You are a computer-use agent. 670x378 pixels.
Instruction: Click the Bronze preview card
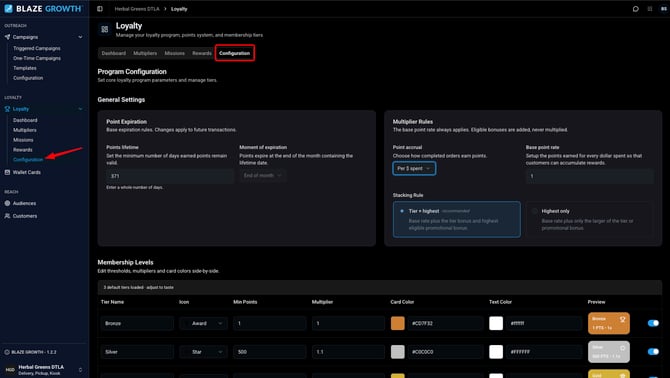pyautogui.click(x=608, y=323)
